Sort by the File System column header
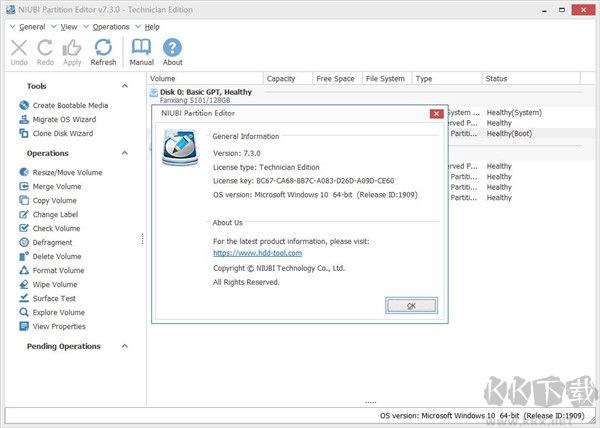Screen dimensions: 600x428 [x=387, y=78]
